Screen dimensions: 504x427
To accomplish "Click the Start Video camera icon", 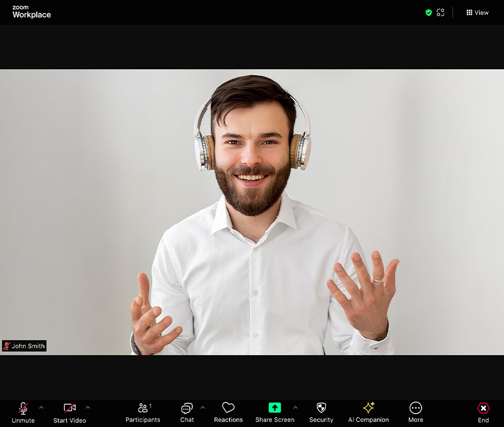I will [69, 408].
